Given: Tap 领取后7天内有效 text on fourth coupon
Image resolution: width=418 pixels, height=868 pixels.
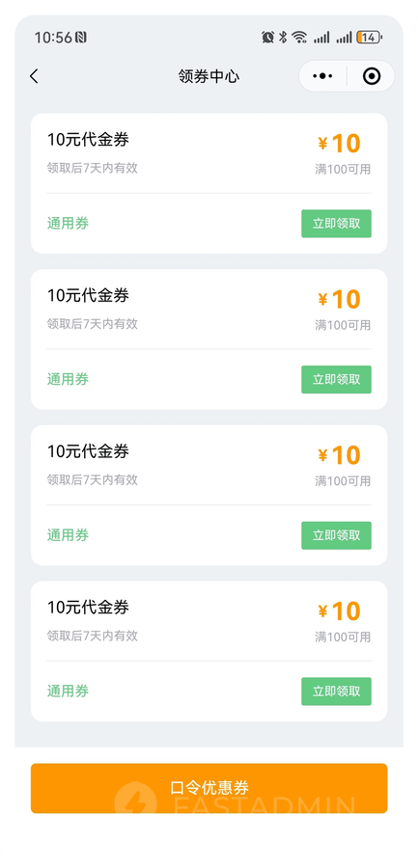Looking at the screenshot, I should [93, 636].
